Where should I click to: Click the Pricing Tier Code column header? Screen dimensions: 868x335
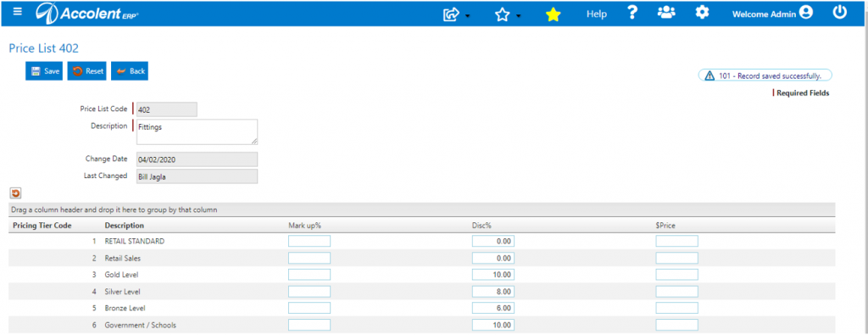coord(42,226)
